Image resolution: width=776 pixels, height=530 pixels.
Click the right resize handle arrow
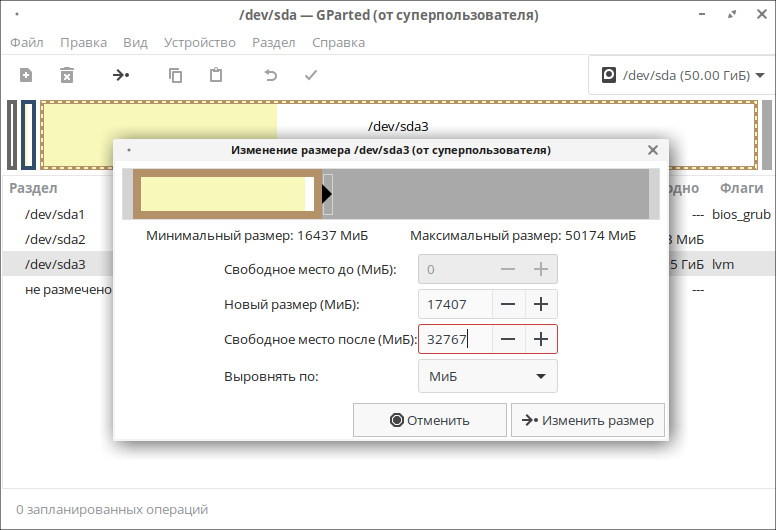click(327, 194)
